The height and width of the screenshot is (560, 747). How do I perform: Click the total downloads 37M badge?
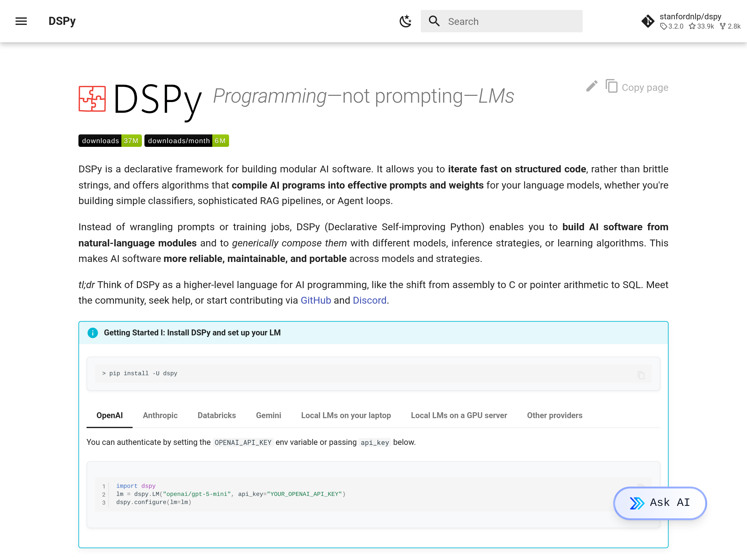(110, 141)
